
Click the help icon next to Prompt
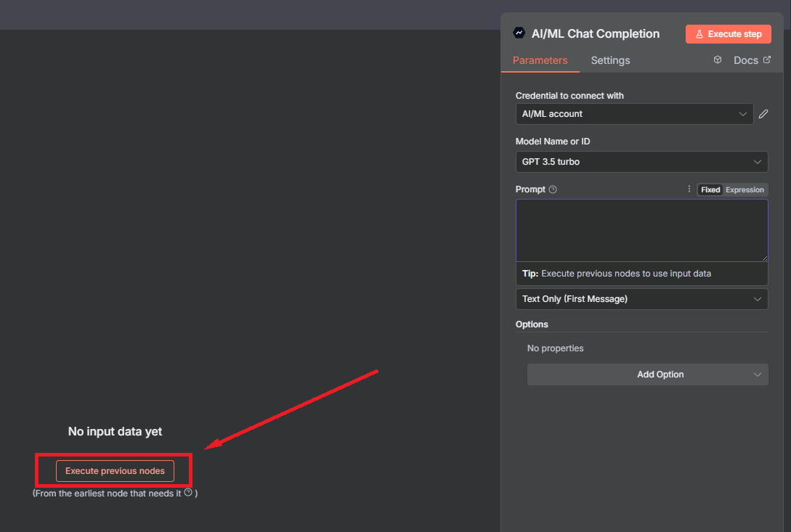coord(553,189)
